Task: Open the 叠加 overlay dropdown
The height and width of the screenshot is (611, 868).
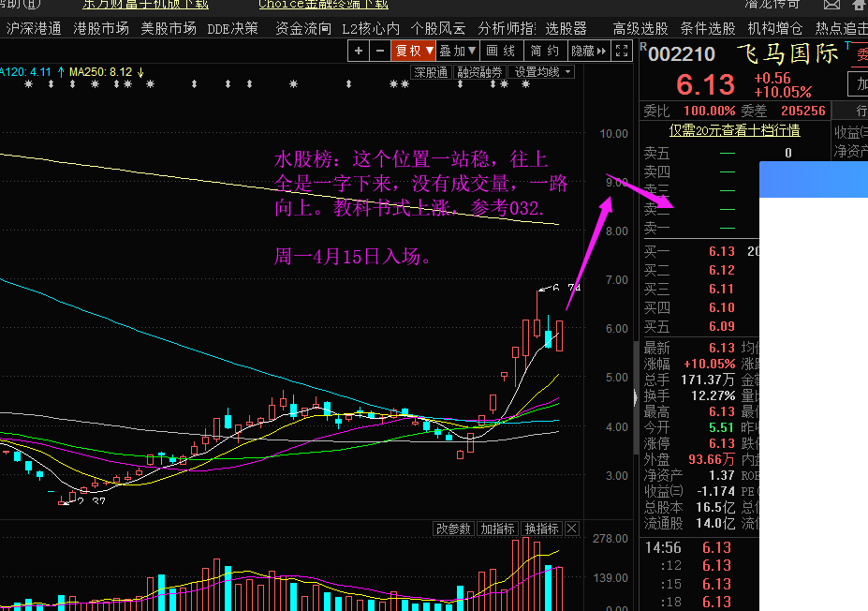Action: tap(457, 51)
